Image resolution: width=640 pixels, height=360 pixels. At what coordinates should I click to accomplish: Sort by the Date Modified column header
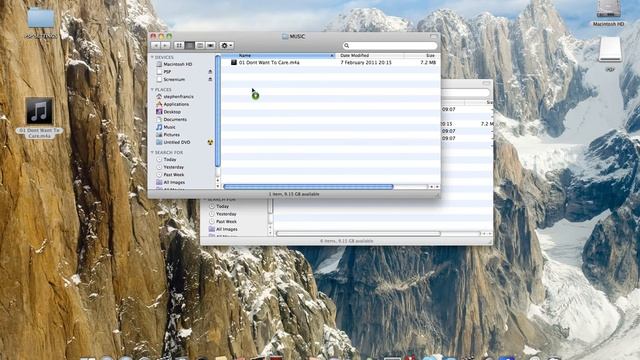point(370,56)
